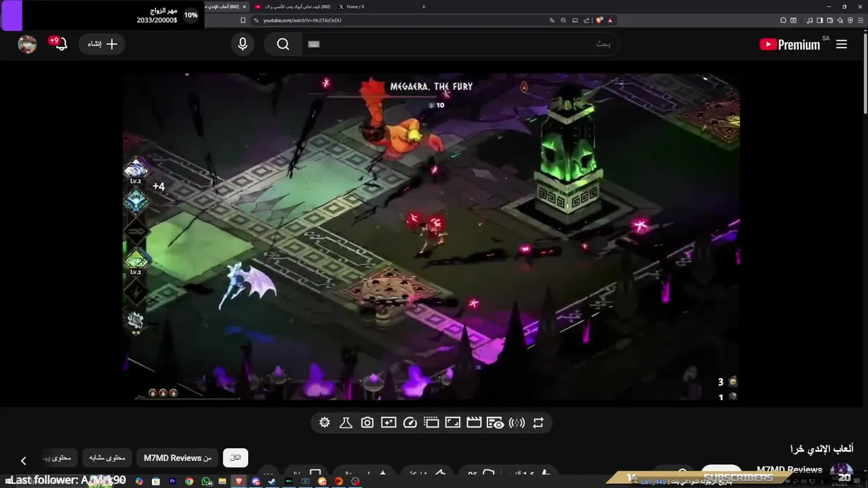The image size is (868, 488).
Task: Click the video player area showing Megaera fight
Action: 431,237
